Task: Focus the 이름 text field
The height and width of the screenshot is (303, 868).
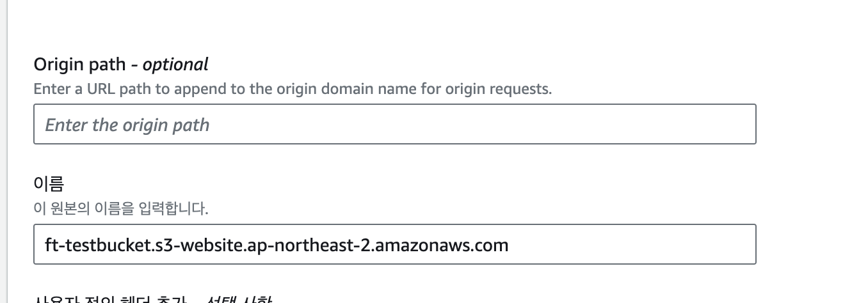Action: coord(394,244)
